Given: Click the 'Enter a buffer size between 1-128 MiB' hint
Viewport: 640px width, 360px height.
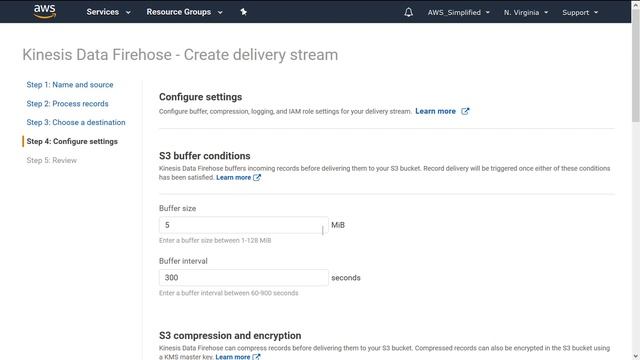Looking at the screenshot, I should 215,240.
